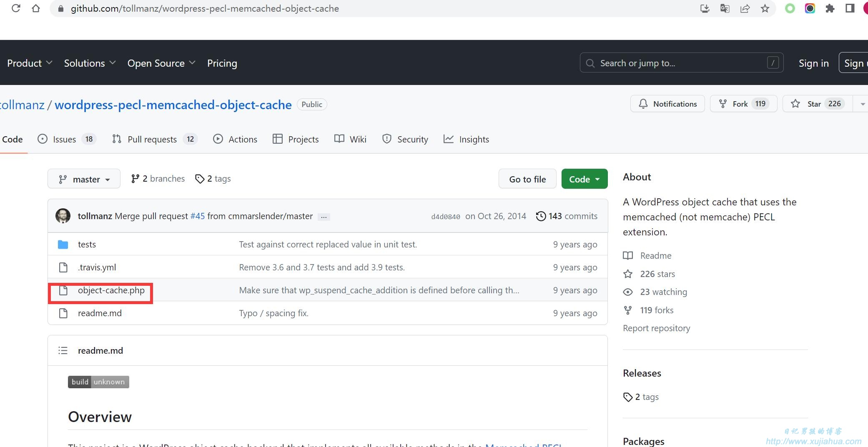Open the readme.md file in file list
The image size is (868, 447).
100,313
